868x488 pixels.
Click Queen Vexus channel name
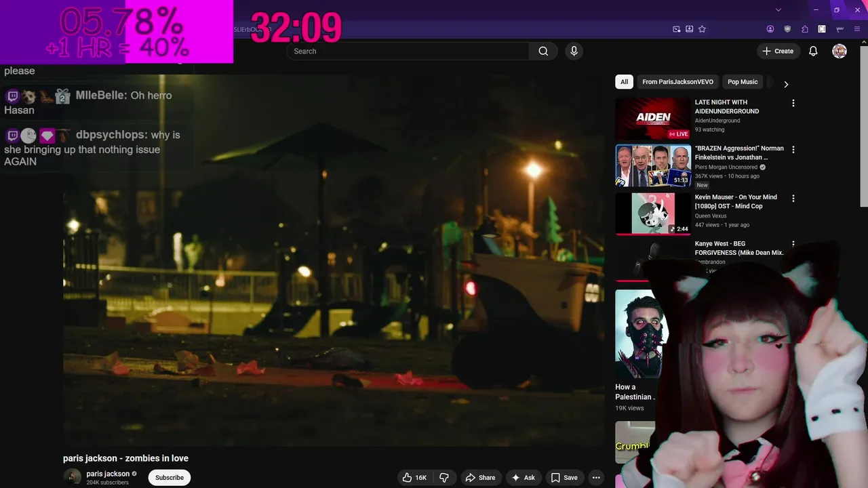711,216
